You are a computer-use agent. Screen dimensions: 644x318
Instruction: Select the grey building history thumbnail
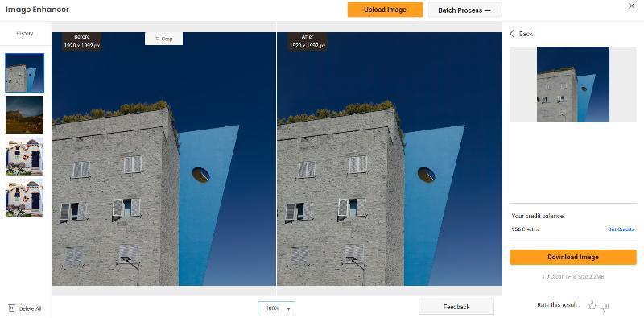point(25,72)
